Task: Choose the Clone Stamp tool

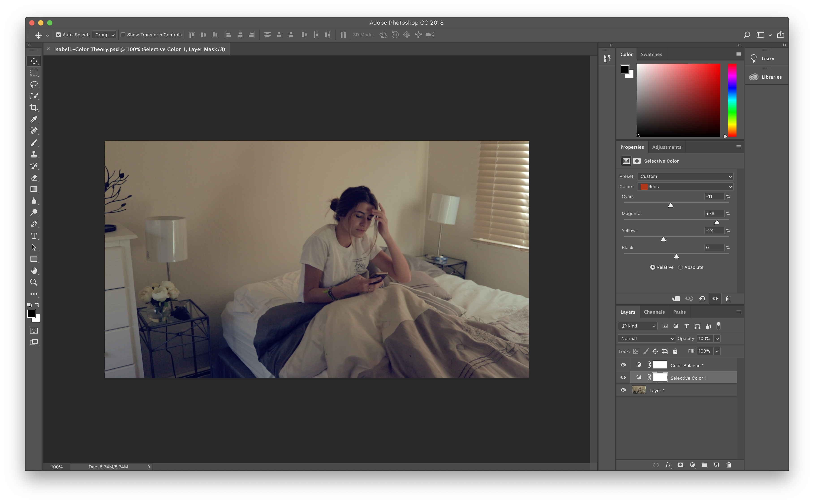Action: pos(34,154)
